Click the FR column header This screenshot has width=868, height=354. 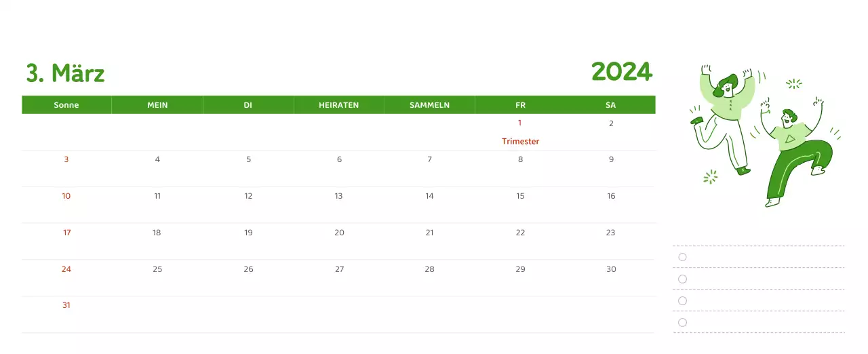click(520, 105)
